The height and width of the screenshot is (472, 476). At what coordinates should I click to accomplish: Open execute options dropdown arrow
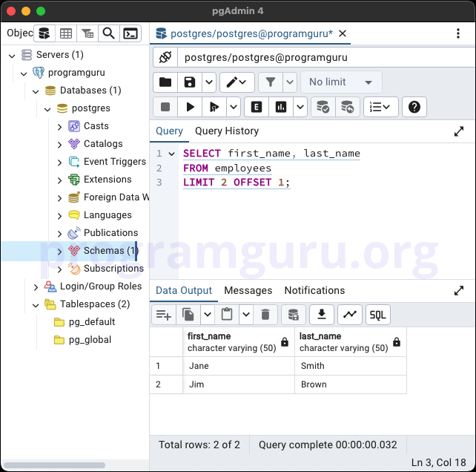(x=234, y=107)
